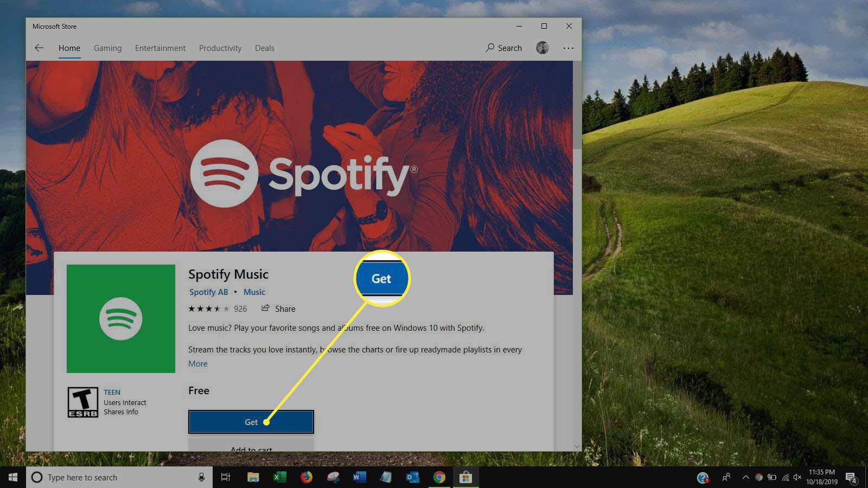Click the Users Interact text
Screen dimensions: 868x488
(x=125, y=402)
